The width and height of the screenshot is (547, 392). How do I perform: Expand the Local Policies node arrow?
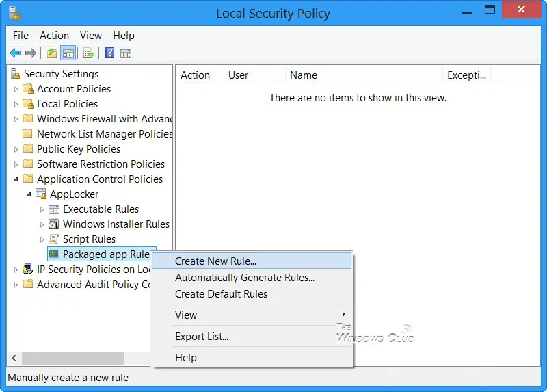coord(16,104)
